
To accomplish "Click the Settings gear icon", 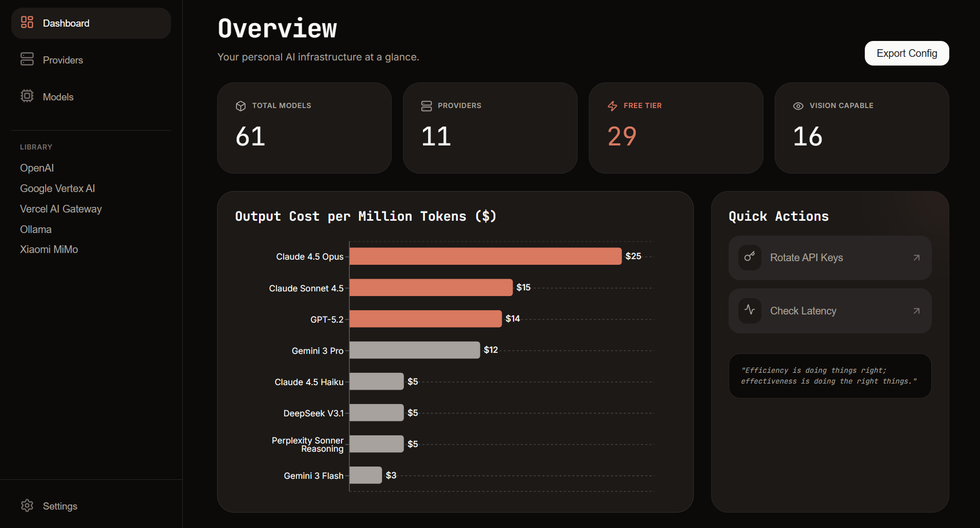I will (x=27, y=506).
